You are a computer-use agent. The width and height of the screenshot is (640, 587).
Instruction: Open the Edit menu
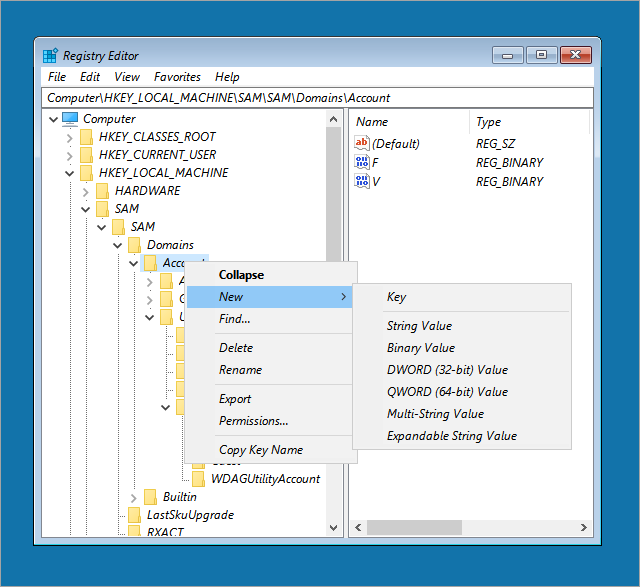tap(90, 77)
